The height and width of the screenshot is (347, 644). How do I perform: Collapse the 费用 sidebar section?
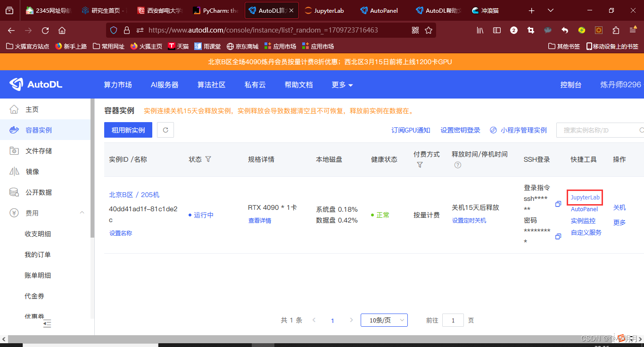click(82, 213)
